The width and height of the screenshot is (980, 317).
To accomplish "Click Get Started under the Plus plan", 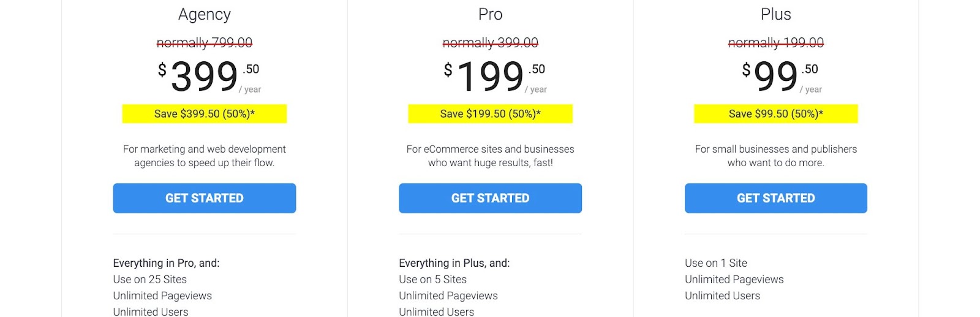I will 775,198.
